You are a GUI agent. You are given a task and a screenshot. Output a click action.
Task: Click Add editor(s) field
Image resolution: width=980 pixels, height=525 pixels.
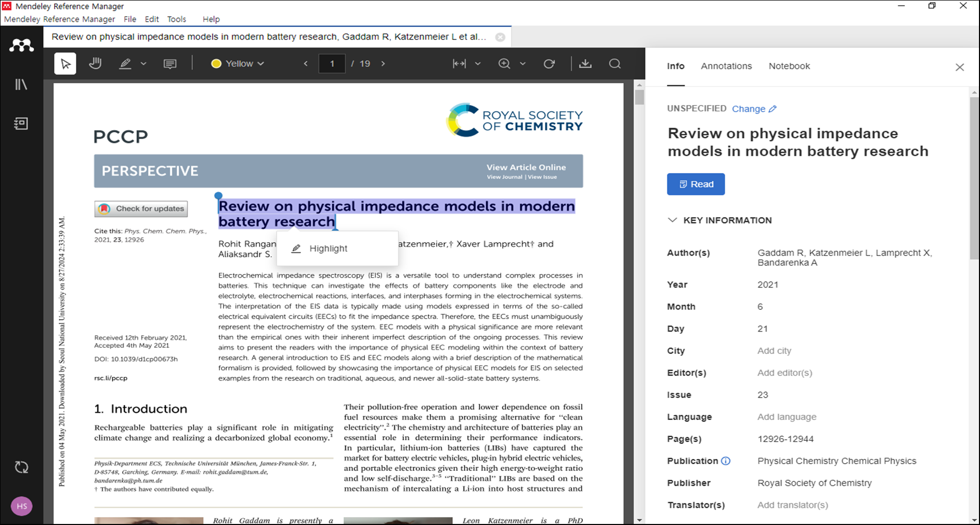tap(785, 373)
